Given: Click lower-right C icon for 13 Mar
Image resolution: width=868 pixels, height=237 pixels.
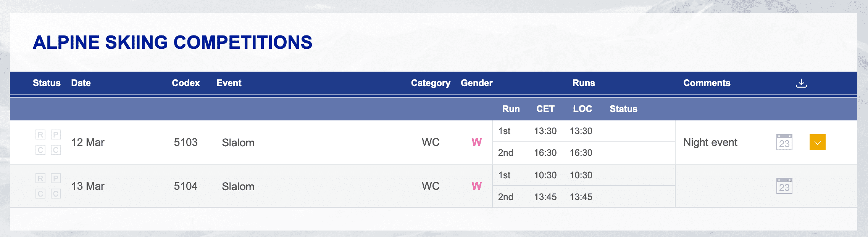Looking at the screenshot, I should coord(56,194).
